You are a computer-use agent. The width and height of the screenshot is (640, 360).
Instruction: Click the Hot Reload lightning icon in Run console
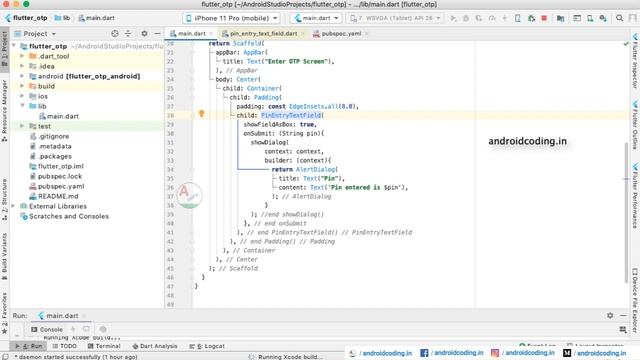coord(73,329)
